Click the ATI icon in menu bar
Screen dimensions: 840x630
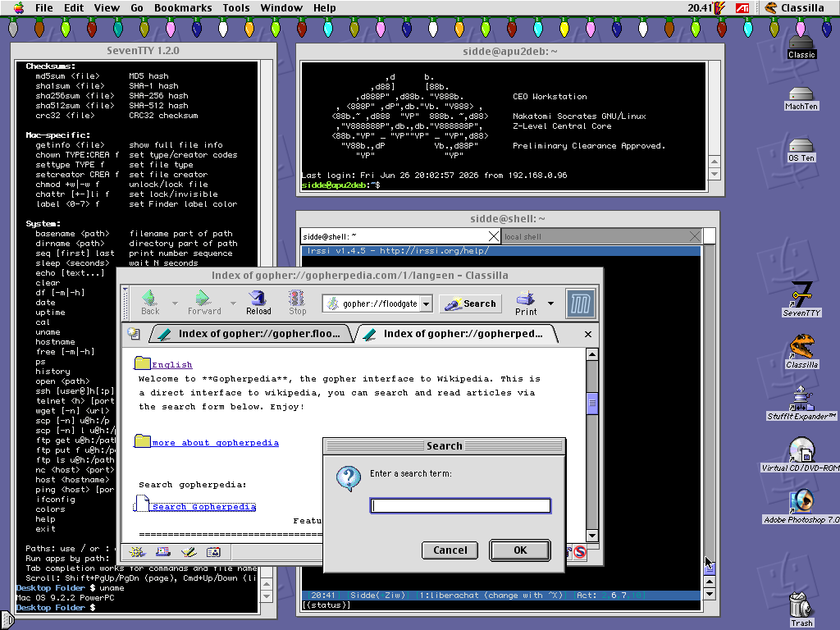point(742,7)
